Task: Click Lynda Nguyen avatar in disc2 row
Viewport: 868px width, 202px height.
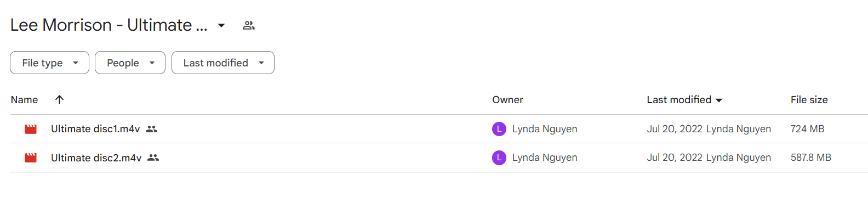Action: 499,158
